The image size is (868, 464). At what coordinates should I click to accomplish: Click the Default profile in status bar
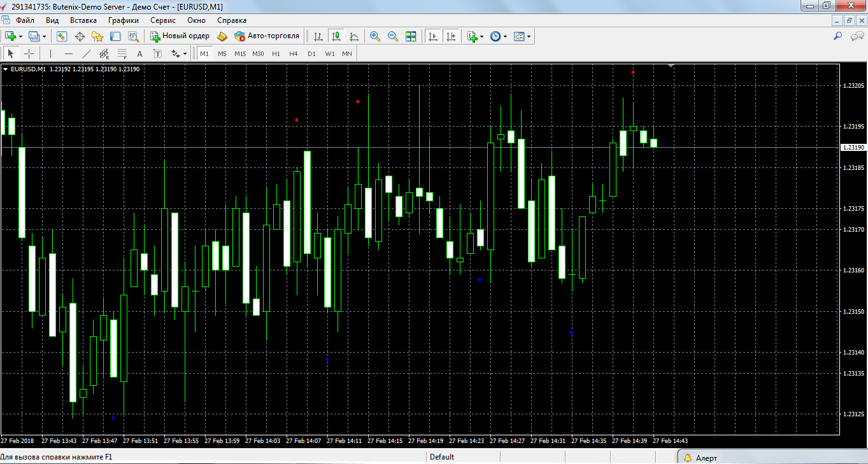point(442,457)
